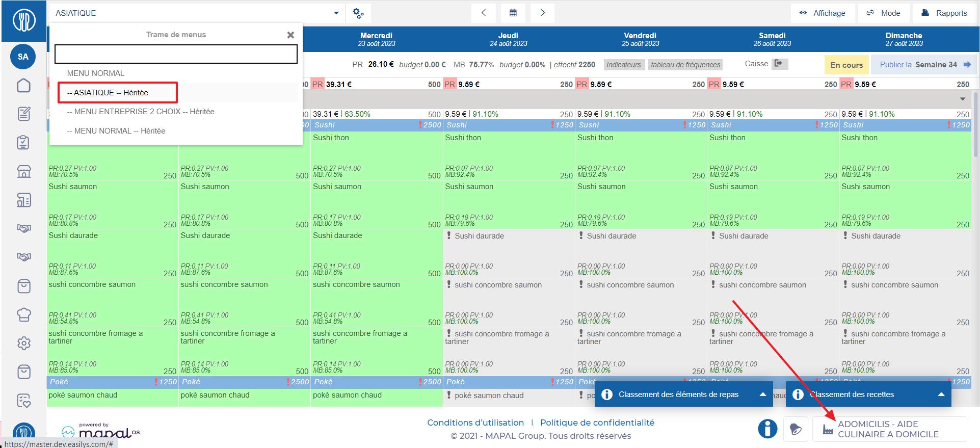Select MENU NORMAL -- Héritée entry
Image resolution: width=980 pixels, height=448 pixels.
point(176,131)
